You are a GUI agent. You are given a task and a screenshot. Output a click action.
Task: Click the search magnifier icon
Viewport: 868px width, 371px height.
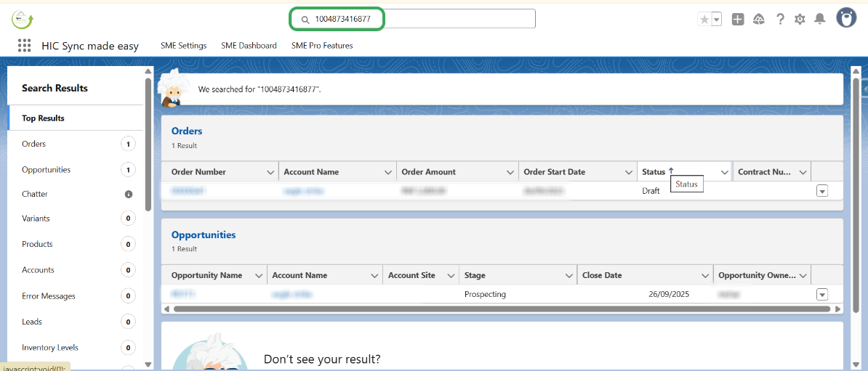click(305, 20)
